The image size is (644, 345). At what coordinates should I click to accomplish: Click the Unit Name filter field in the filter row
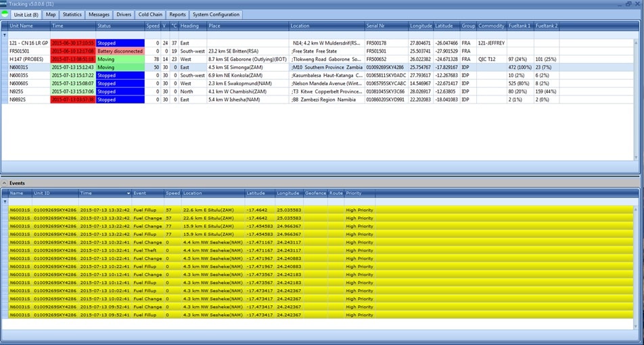pos(28,35)
